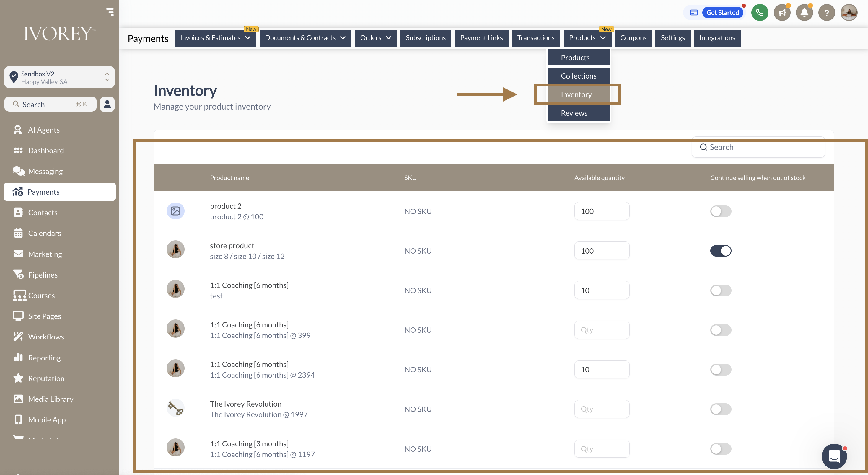Click the green phone dialer icon
Image resolution: width=868 pixels, height=475 pixels.
760,13
